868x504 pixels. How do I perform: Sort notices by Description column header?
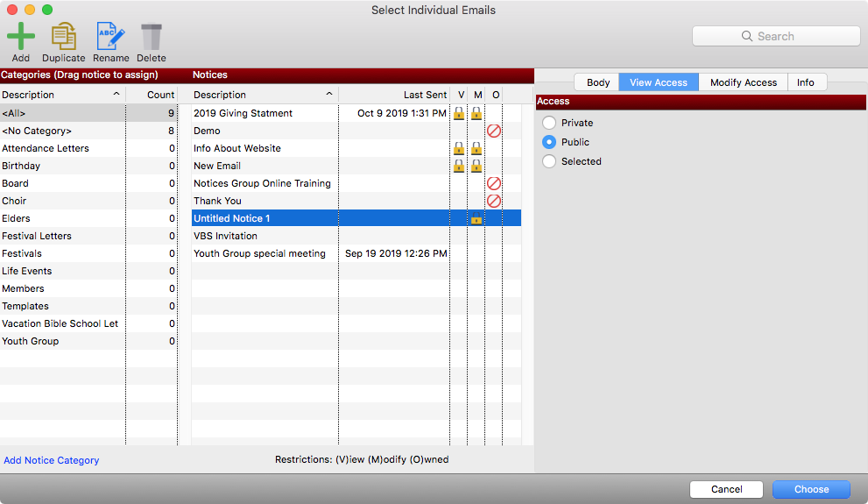[263, 95]
